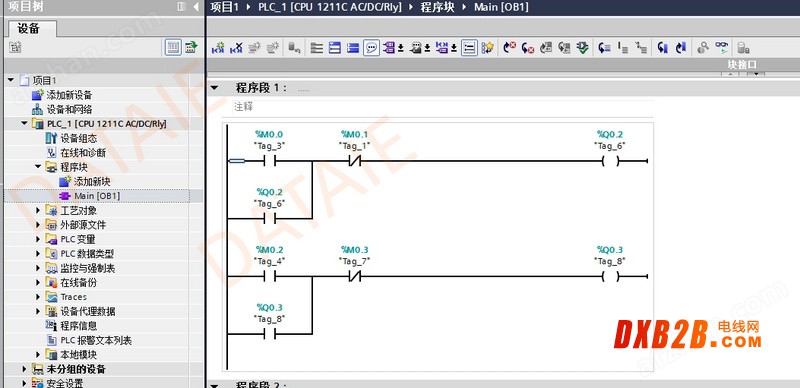Select Main [OB1] block in tree
The height and width of the screenshot is (388, 800).
pos(97,196)
